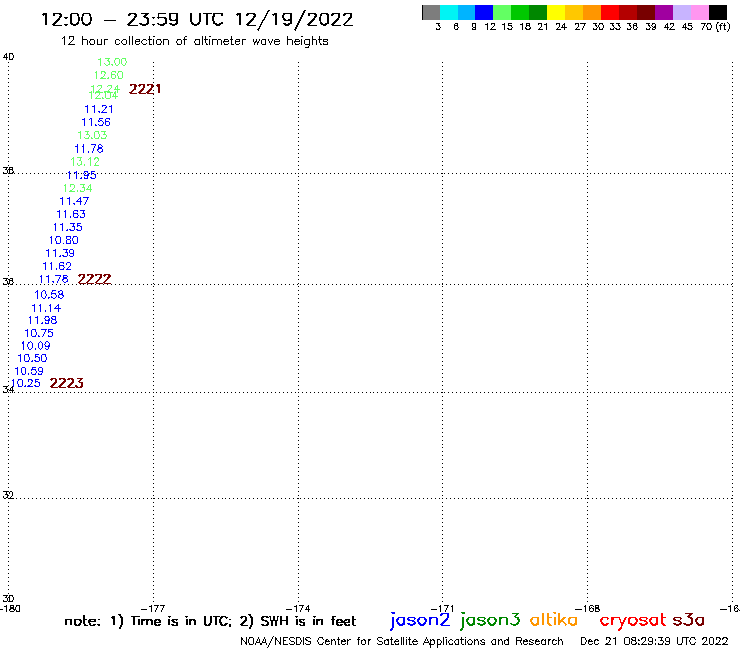
Task: Click the "altika" satellite label
Action: pyautogui.click(x=554, y=620)
